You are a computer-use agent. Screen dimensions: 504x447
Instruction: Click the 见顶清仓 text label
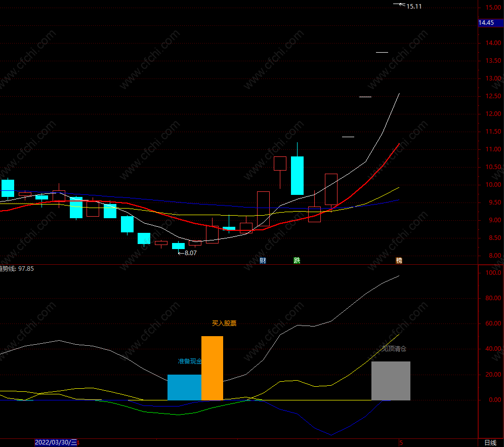394,349
